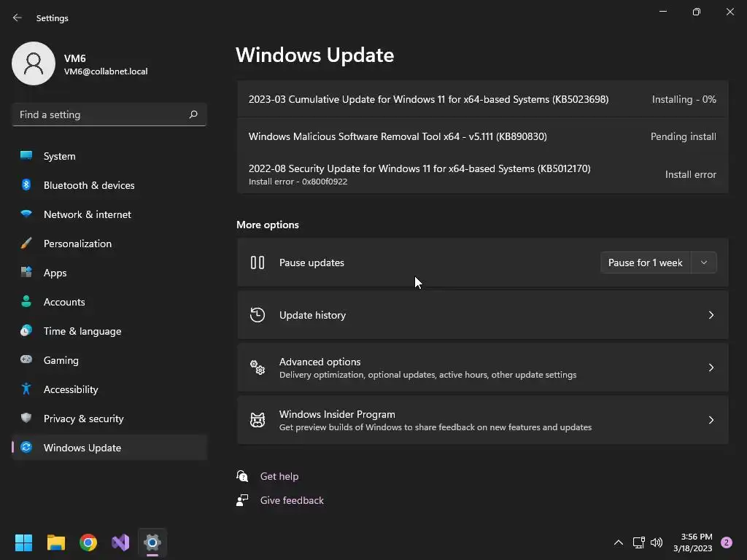The image size is (747, 560).
Task: Click Pause for 1 week button
Action: (x=646, y=262)
